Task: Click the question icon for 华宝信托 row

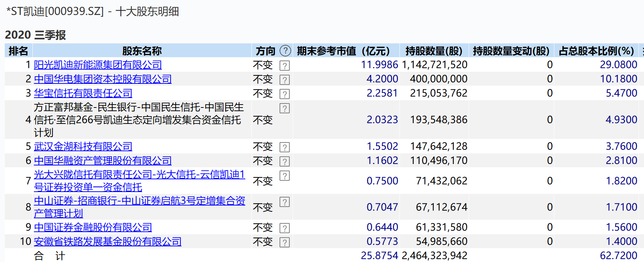Action: coord(285,94)
